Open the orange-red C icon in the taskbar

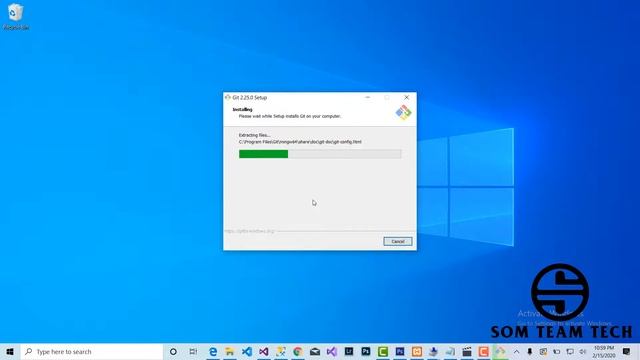point(484,351)
